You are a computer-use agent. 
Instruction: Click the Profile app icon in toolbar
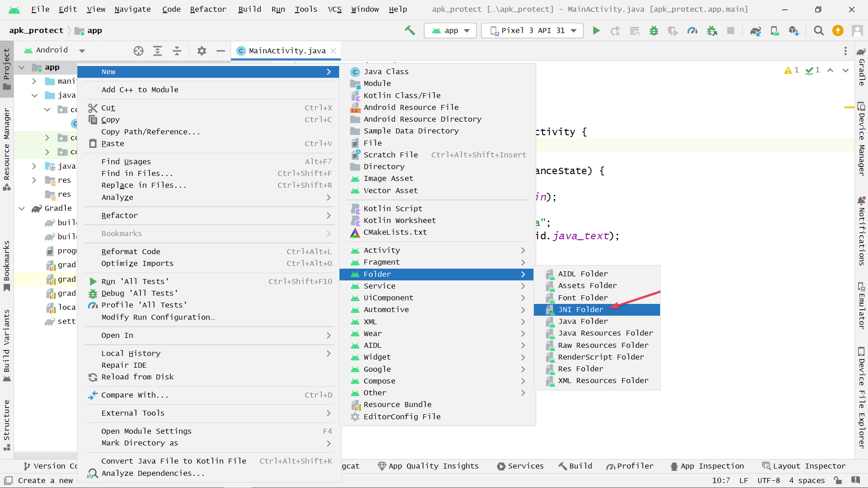(x=692, y=31)
